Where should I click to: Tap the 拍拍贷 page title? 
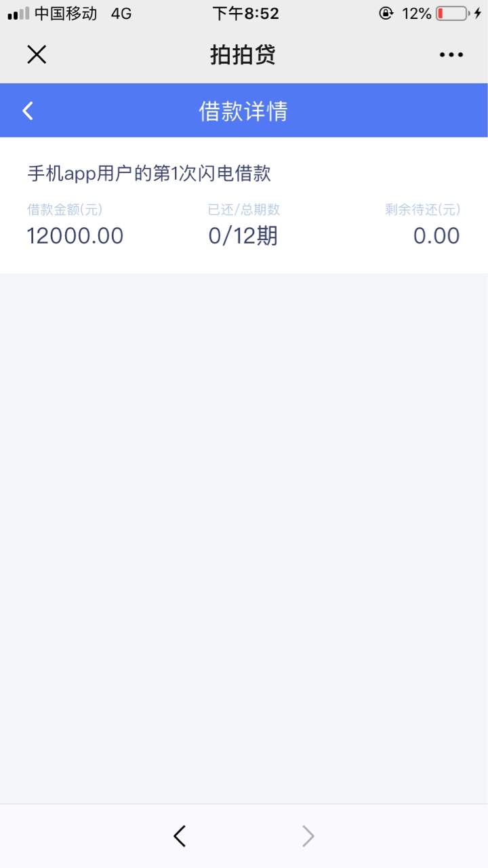coord(243,55)
